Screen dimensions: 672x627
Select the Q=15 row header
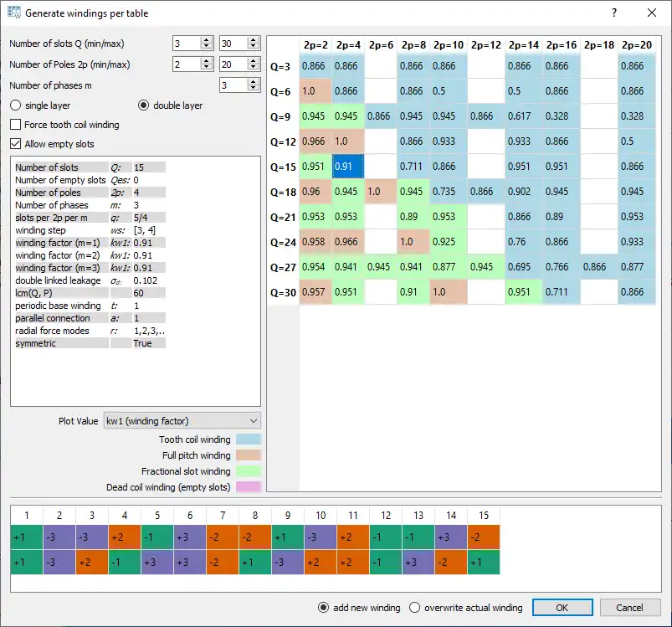(283, 167)
